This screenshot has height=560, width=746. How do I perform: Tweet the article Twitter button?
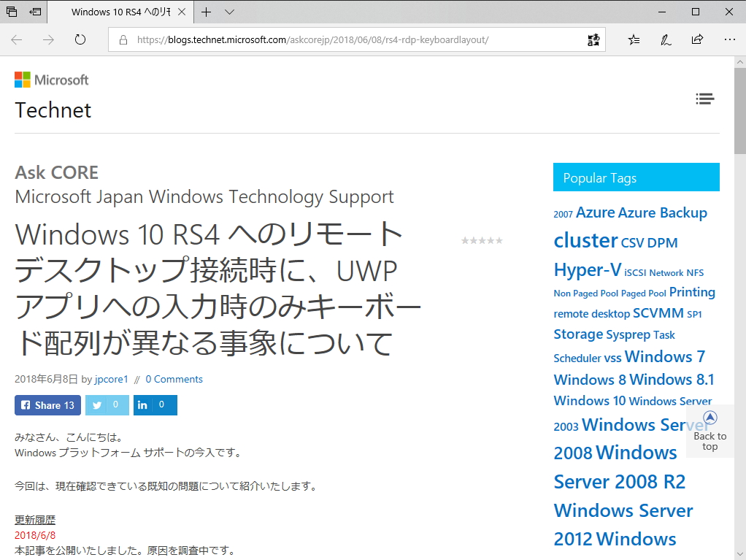(107, 405)
